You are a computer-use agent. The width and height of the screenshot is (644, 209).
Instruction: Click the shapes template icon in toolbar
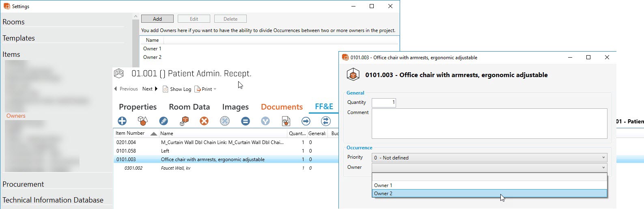coord(142,121)
